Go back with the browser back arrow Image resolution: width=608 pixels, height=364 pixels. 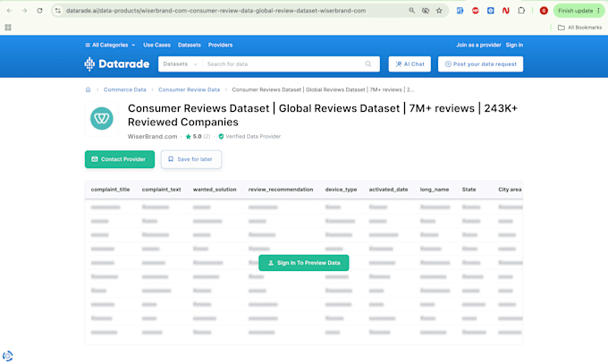click(x=9, y=11)
